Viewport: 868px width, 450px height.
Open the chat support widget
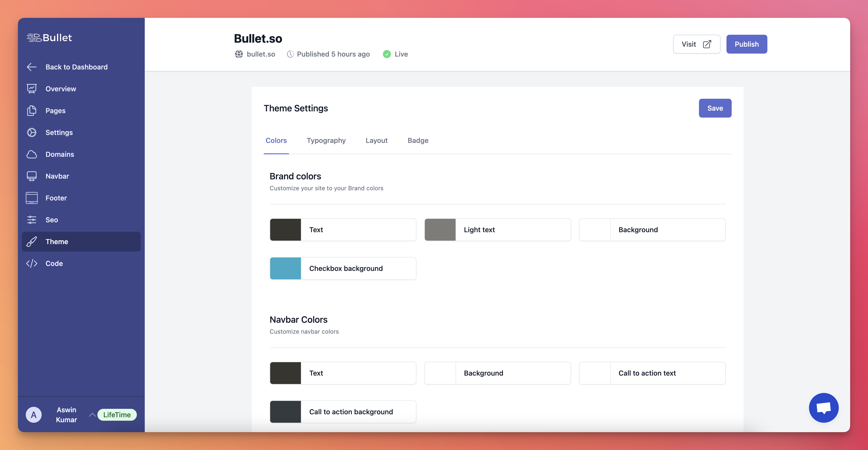[x=824, y=408]
